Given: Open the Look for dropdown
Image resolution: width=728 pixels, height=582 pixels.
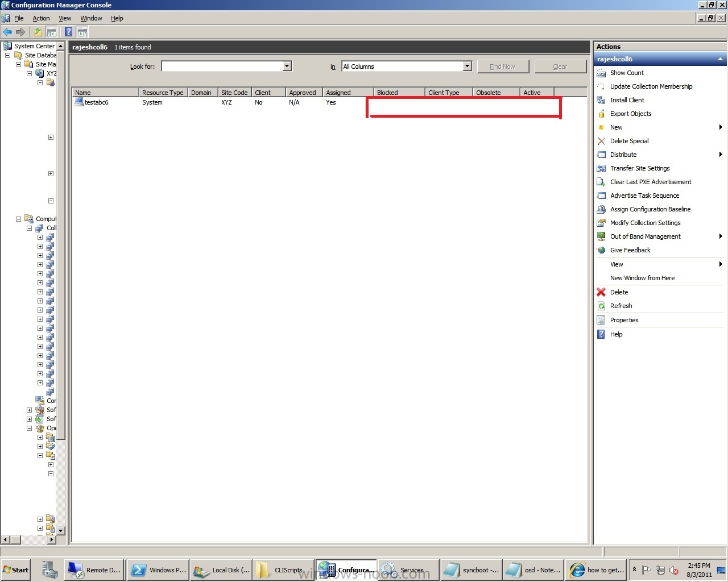Looking at the screenshot, I should point(287,66).
